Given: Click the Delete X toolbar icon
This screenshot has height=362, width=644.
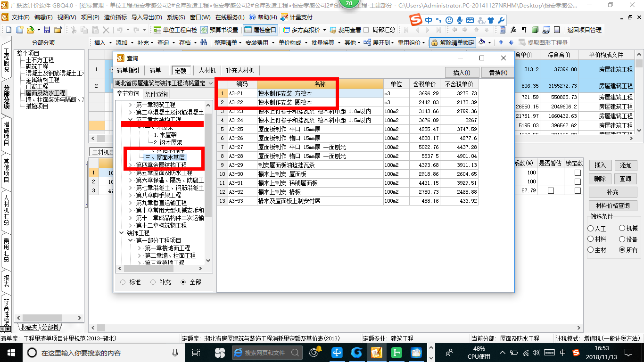Looking at the screenshot, I should 107,30.
